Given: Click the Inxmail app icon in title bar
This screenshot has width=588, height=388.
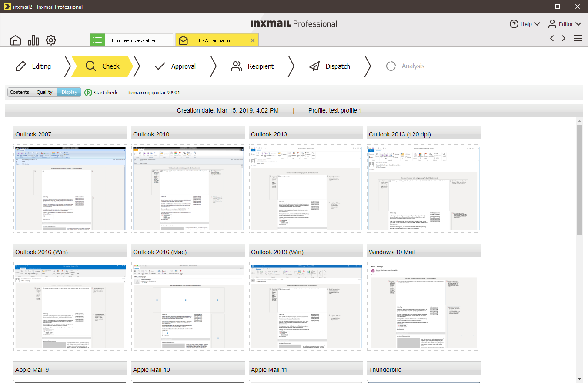Looking at the screenshot, I should tap(7, 7).
